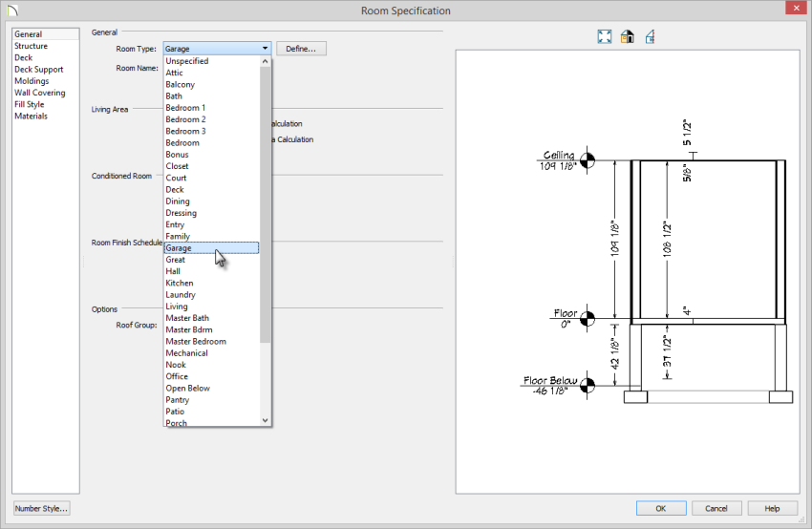The width and height of the screenshot is (812, 529).
Task: Pick Master Bath in list
Action: (x=211, y=318)
